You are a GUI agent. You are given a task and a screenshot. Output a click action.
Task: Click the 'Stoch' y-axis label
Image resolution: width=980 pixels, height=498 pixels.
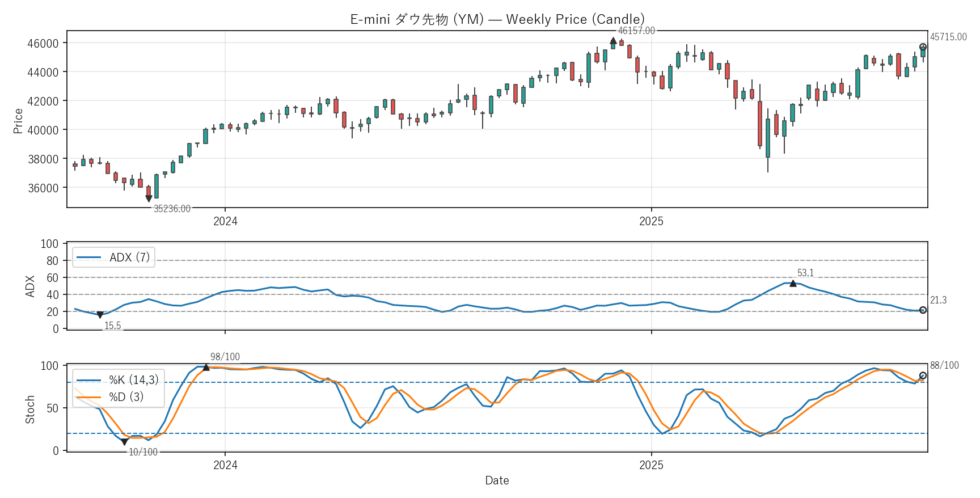(30, 409)
